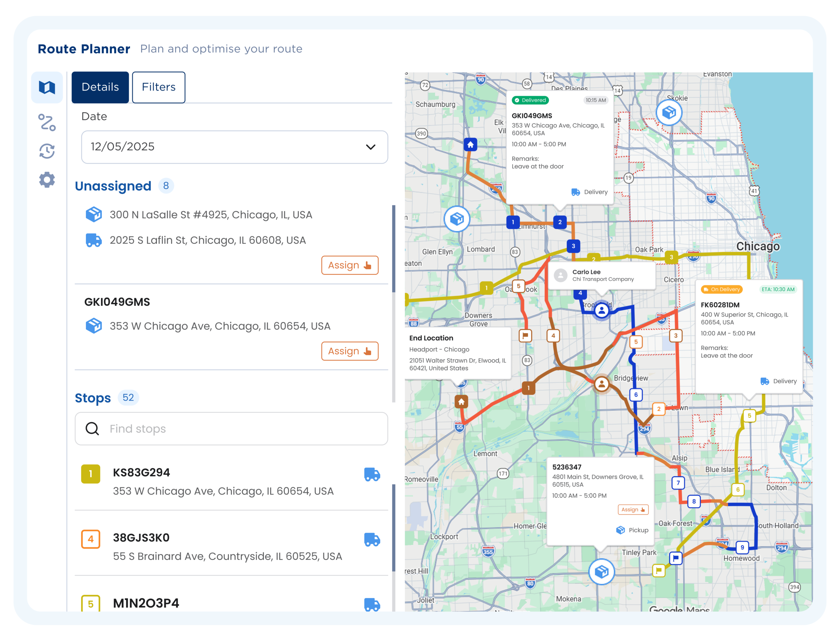Screen dimensions: 840x641
Task: Open the history clock sidebar icon
Action: [x=47, y=151]
